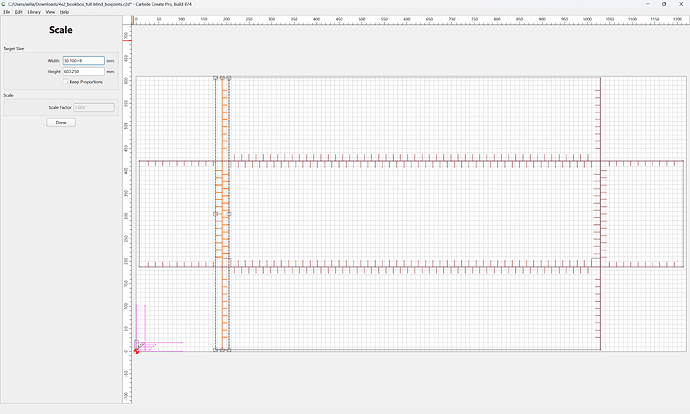Close the Carbide Create window

pyautogui.click(x=681, y=4)
